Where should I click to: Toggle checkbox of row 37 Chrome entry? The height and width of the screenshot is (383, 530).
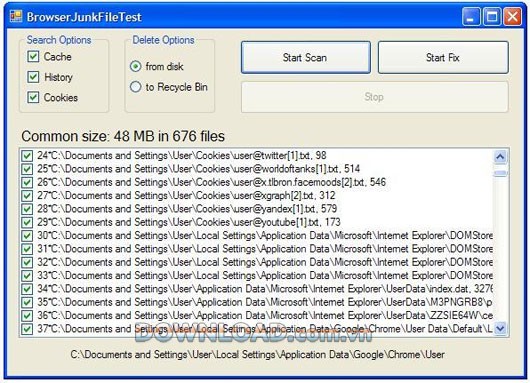(x=27, y=329)
